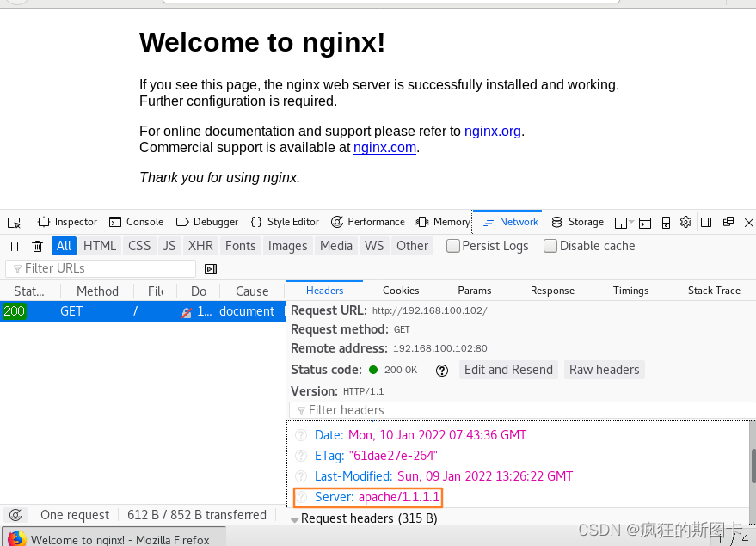Open status code help icon
Screen dimensions: 756x546
(x=441, y=370)
